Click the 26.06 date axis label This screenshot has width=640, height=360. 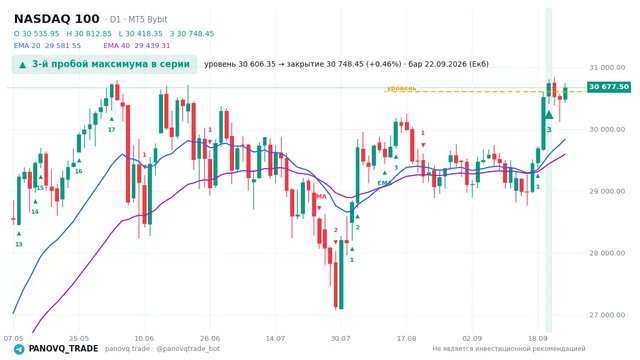(210, 338)
